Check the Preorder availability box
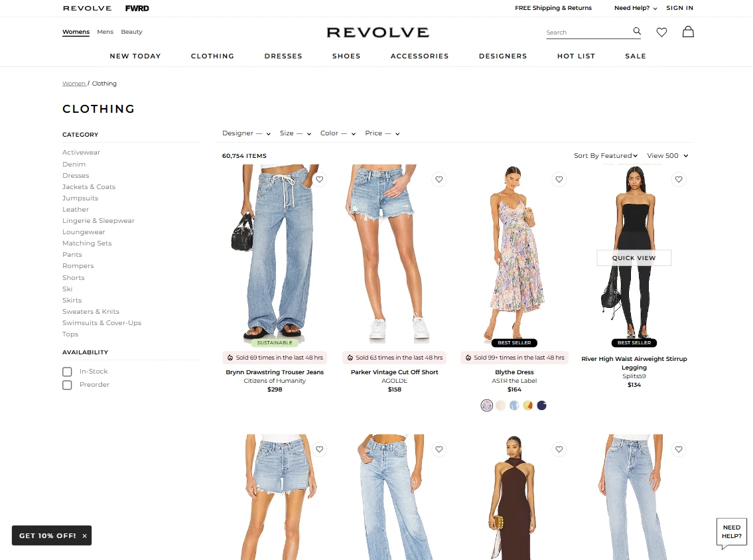753x560 pixels. coord(67,385)
